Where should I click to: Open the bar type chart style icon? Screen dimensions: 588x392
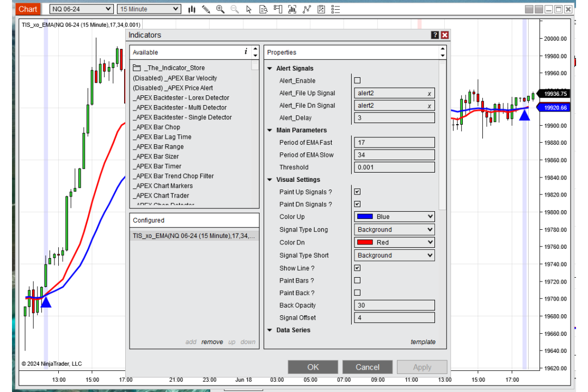(192, 9)
